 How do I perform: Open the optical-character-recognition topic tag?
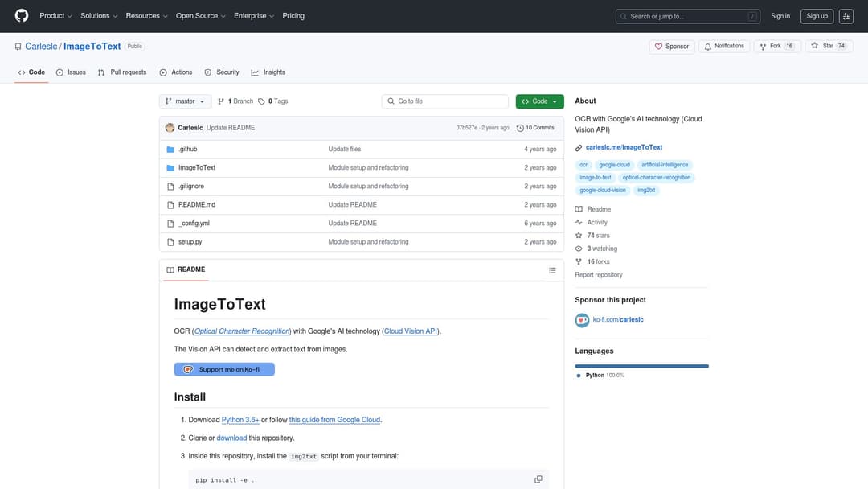point(656,178)
